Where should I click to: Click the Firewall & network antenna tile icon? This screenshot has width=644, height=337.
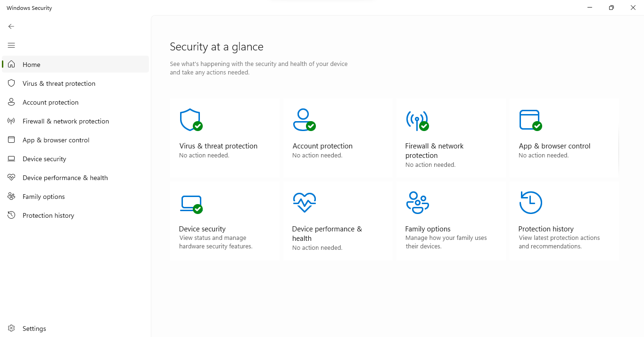pyautogui.click(x=417, y=120)
